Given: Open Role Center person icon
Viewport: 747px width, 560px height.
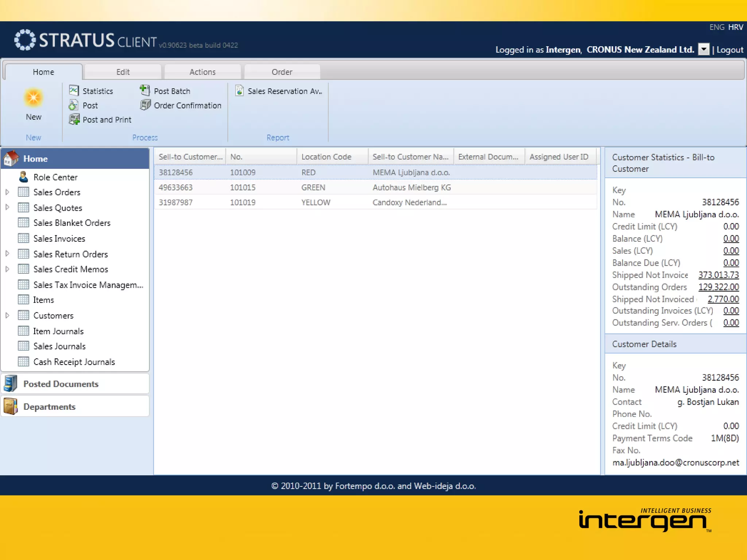Looking at the screenshot, I should click(x=23, y=177).
